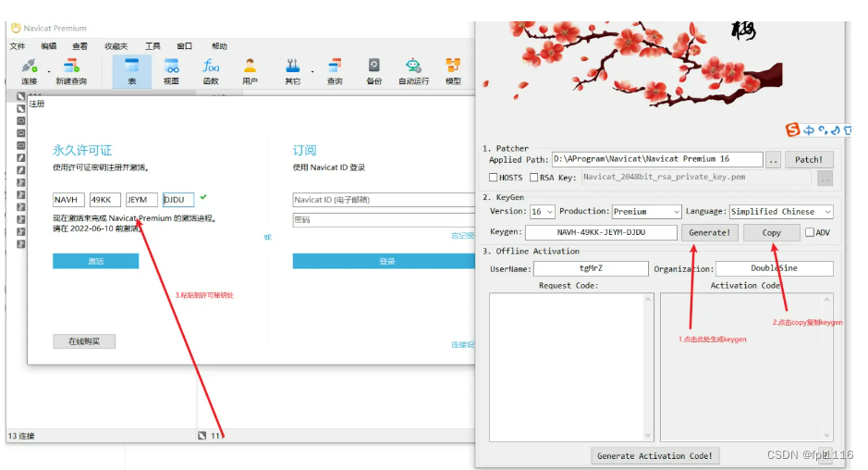Click the blue 登录 (Login) button
The width and height of the screenshot is (868, 470).
tap(385, 261)
